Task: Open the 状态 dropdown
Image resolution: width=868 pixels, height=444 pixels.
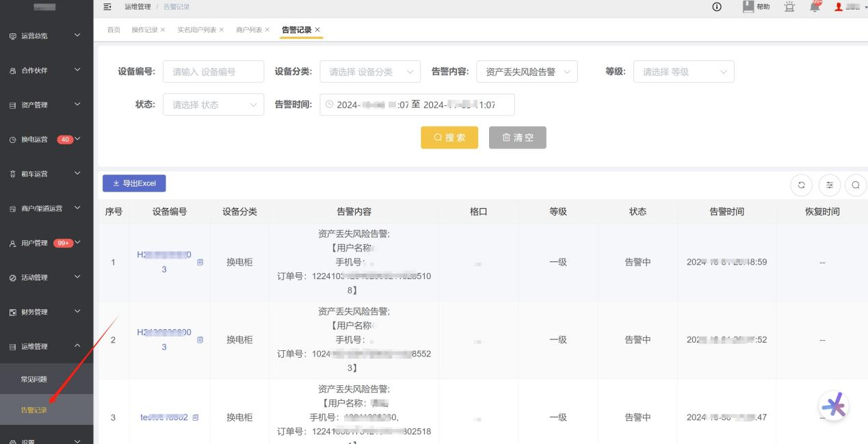Action: [213, 104]
